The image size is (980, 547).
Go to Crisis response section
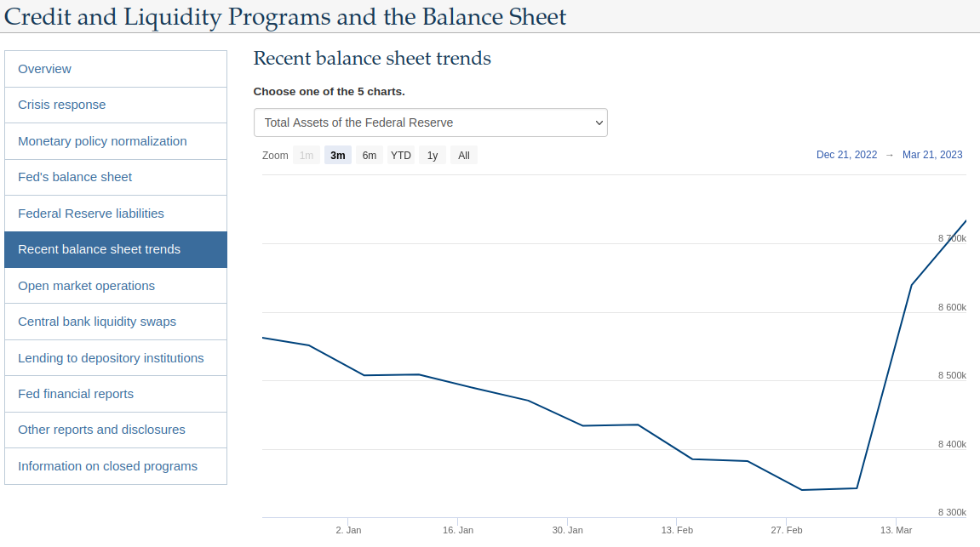116,105
